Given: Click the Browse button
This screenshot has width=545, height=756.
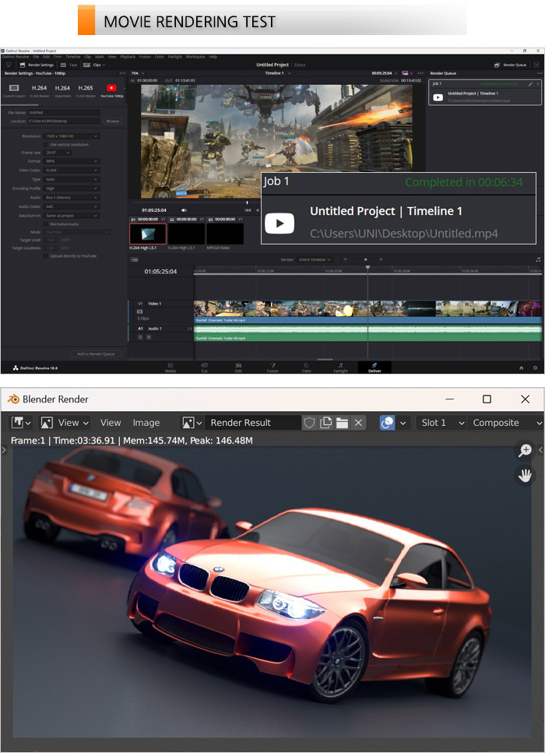Looking at the screenshot, I should coord(113,121).
